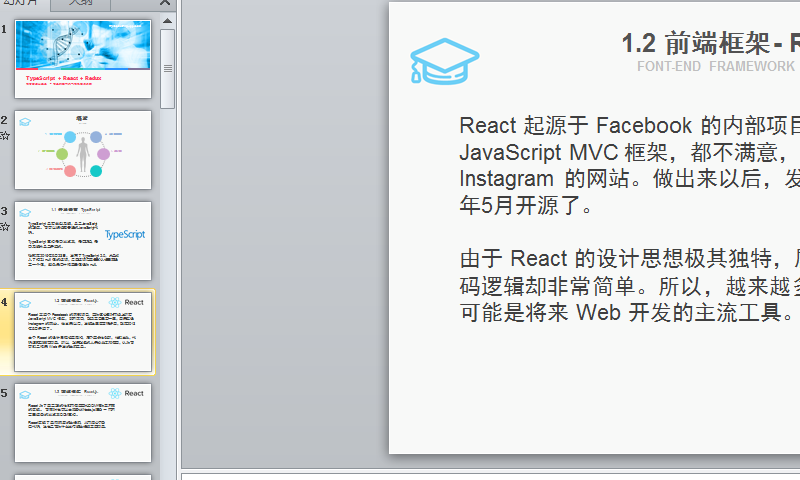Viewport: 800px width, 480px height.
Task: Select the slide 3 TypeScript thumbnail
Action: coord(83,241)
